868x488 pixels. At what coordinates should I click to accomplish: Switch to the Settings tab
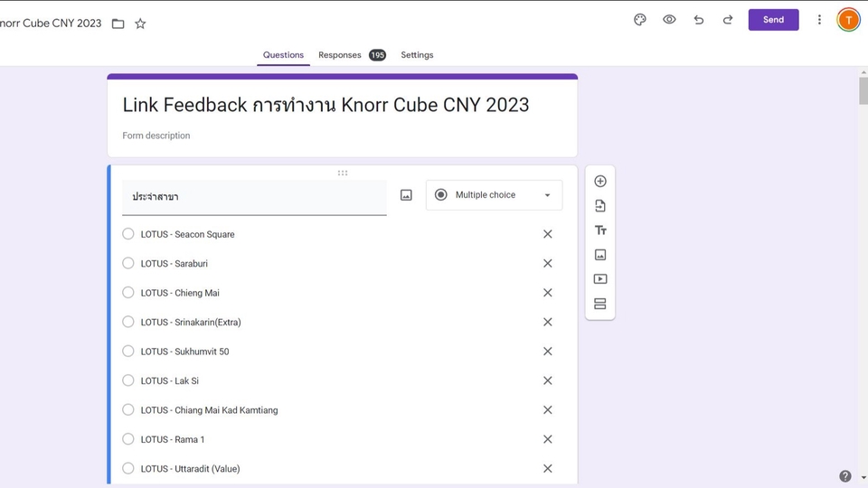pyautogui.click(x=417, y=55)
